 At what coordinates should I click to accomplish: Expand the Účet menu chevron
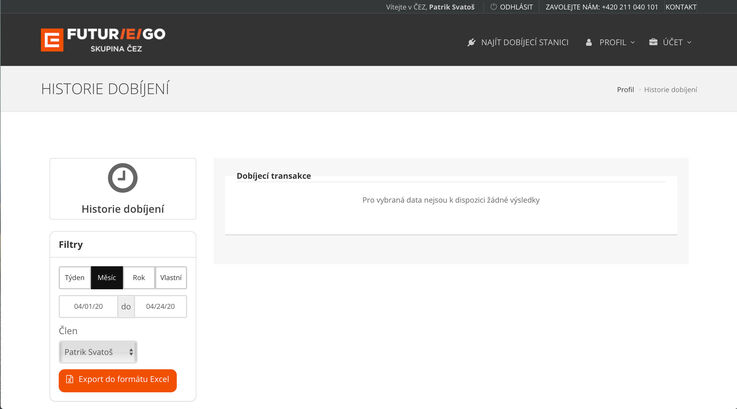tap(689, 42)
